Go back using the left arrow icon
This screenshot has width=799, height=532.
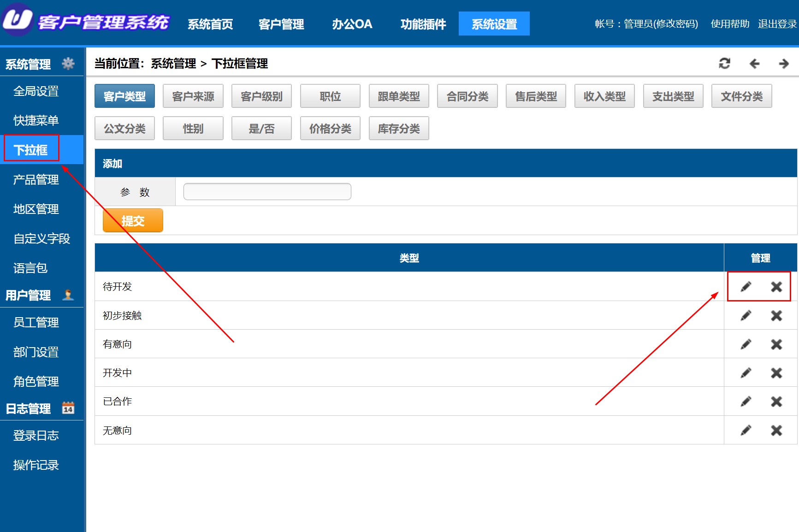(x=754, y=63)
